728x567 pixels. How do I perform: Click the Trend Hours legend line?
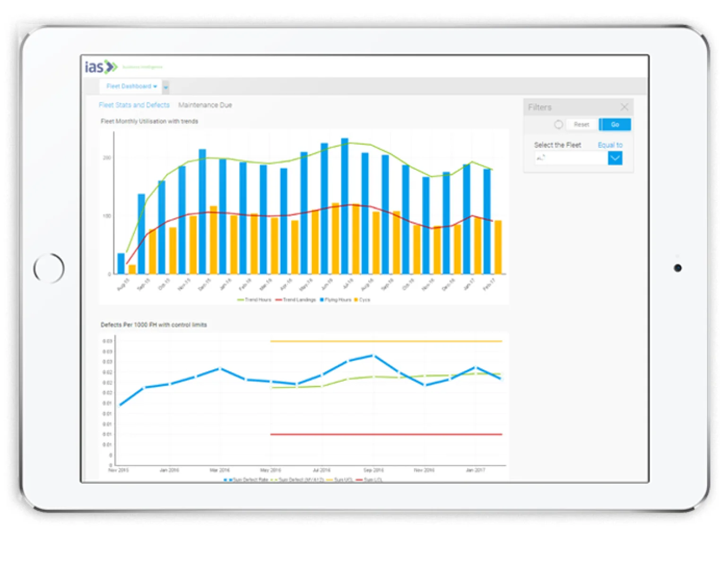coord(241,300)
